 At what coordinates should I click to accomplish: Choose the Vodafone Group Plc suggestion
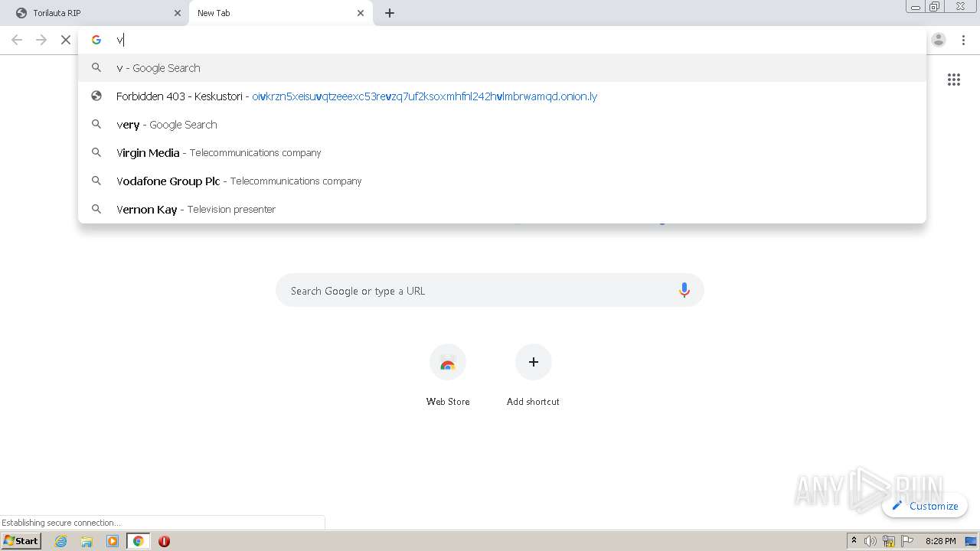point(502,181)
